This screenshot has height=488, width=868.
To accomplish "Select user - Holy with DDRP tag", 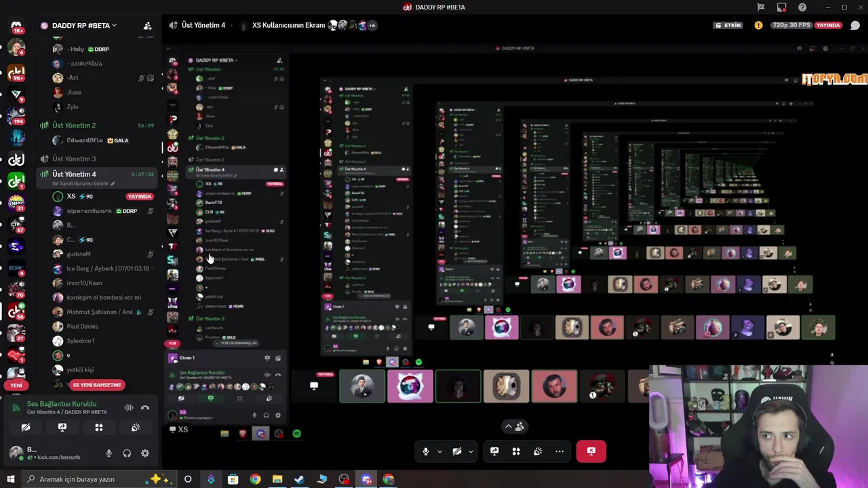I will point(102,49).
